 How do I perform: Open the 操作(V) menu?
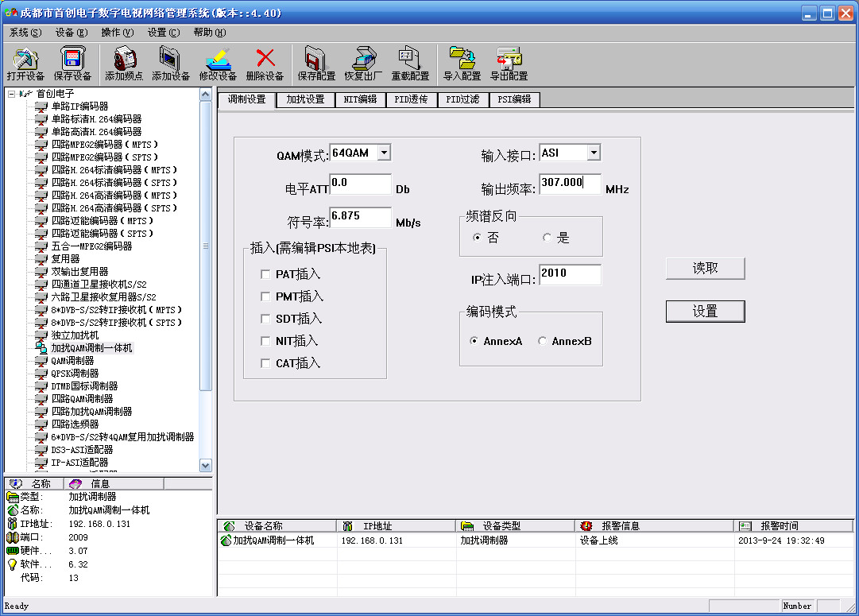[x=118, y=33]
